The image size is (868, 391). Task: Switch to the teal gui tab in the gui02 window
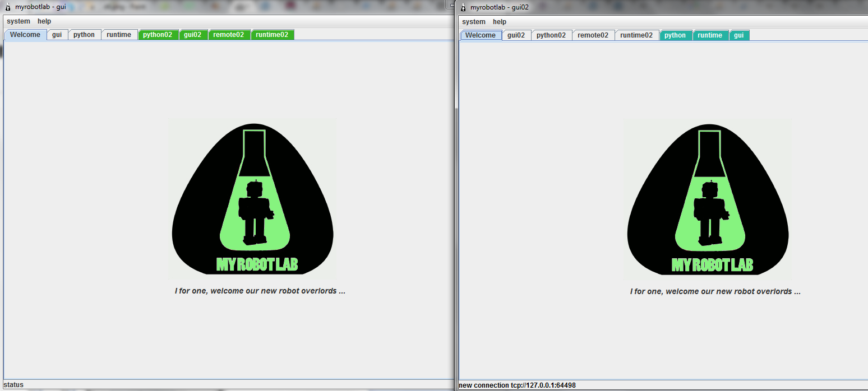[x=739, y=35]
